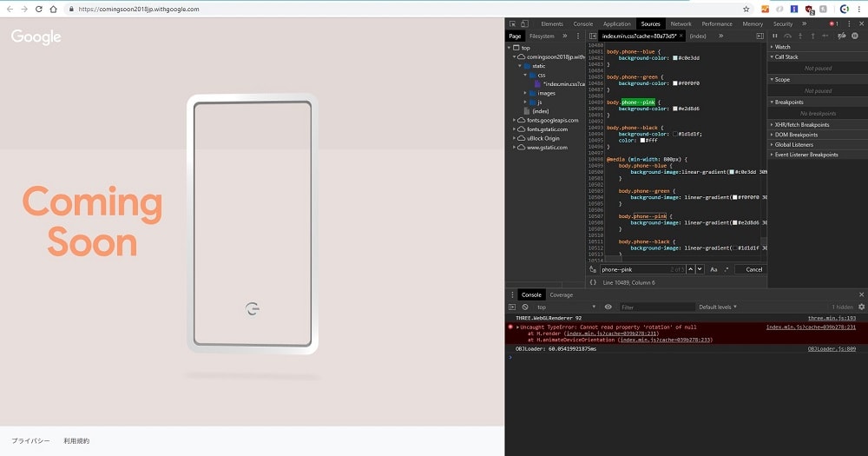This screenshot has width=868, height=456.
Task: Clear console with the ban icon
Action: point(525,307)
